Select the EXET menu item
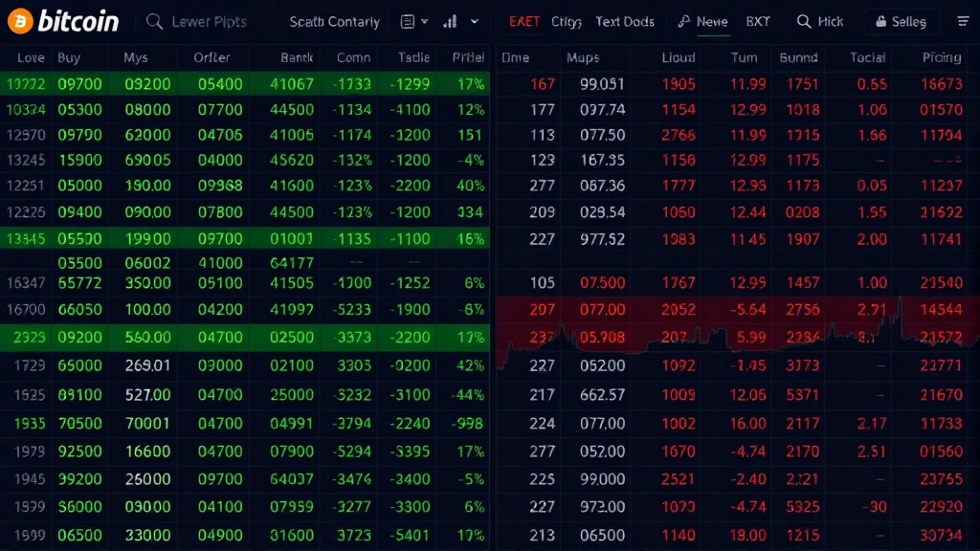Image resolution: width=980 pixels, height=551 pixels. coord(523,21)
